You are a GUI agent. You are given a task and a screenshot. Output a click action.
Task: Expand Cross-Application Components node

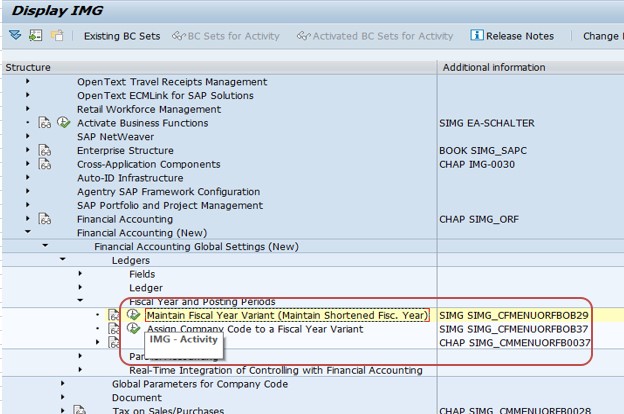pyautogui.click(x=27, y=164)
